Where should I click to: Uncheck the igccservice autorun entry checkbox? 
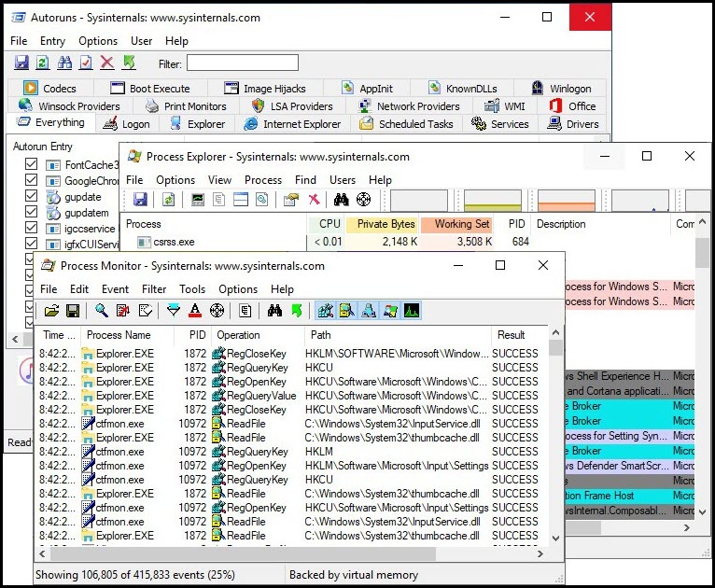pyautogui.click(x=31, y=228)
